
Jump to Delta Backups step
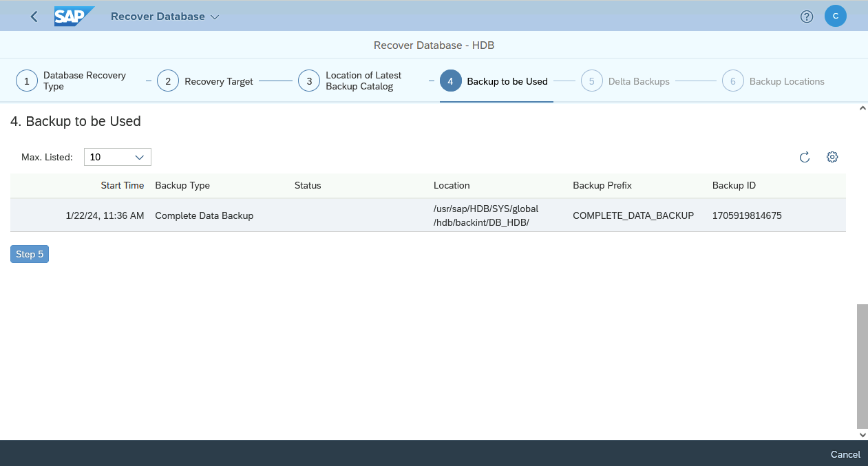coord(638,81)
